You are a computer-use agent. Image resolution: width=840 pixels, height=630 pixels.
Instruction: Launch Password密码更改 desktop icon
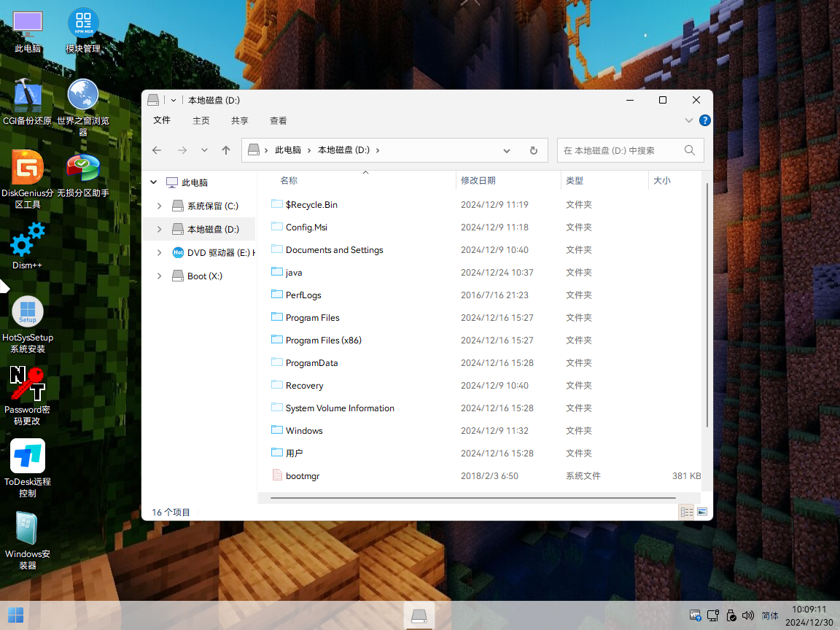pos(27,397)
